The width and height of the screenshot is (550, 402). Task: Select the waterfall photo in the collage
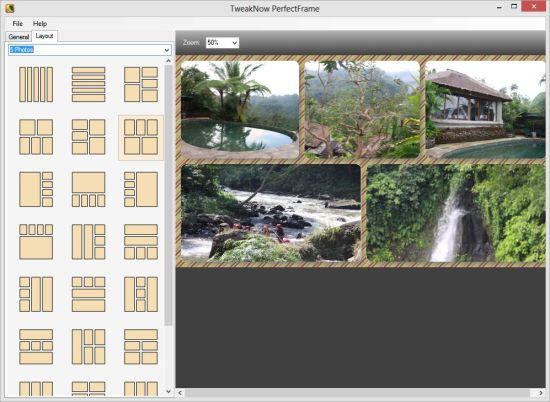pos(456,213)
